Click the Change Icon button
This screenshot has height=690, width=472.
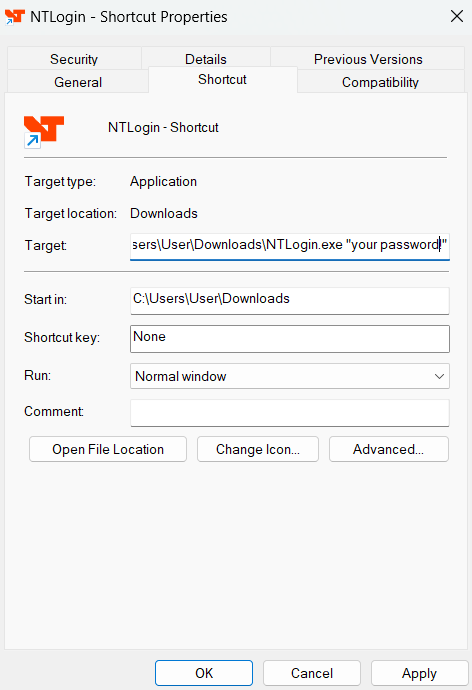(x=258, y=449)
